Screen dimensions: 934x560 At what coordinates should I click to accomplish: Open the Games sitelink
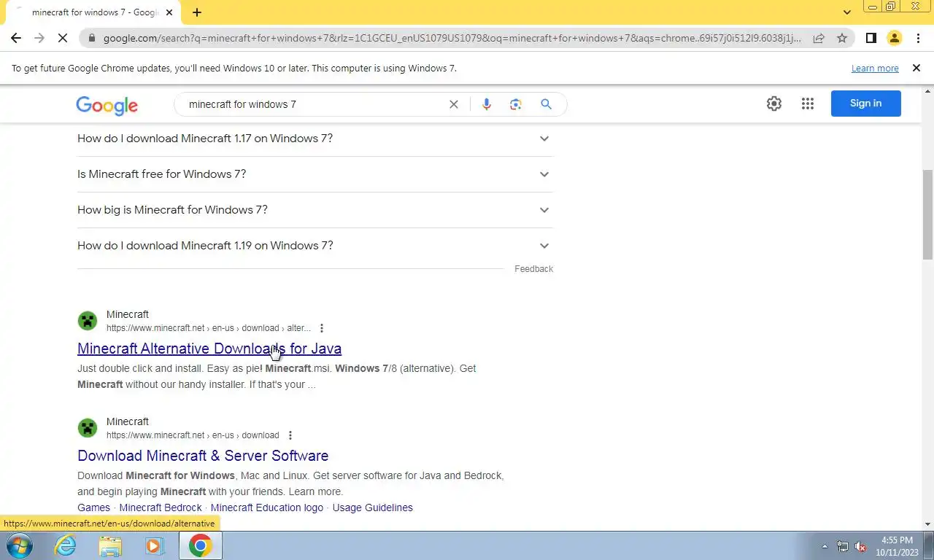tap(93, 507)
